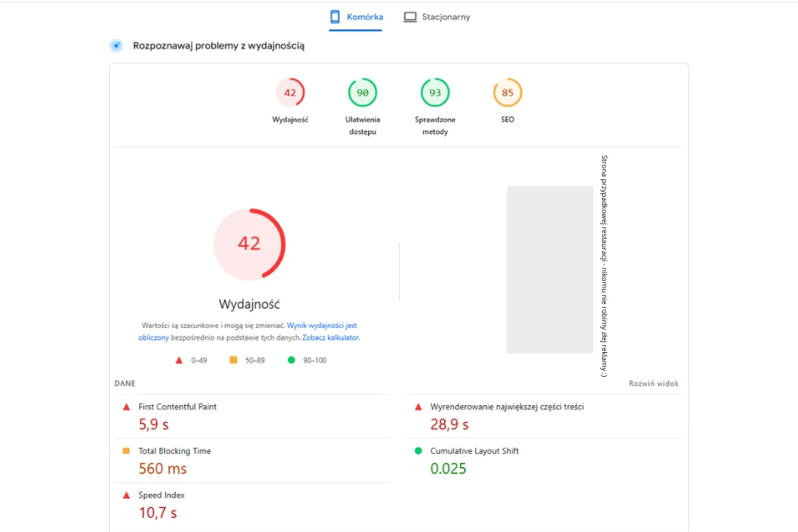Click the blue performance diagnosis icon

116,45
